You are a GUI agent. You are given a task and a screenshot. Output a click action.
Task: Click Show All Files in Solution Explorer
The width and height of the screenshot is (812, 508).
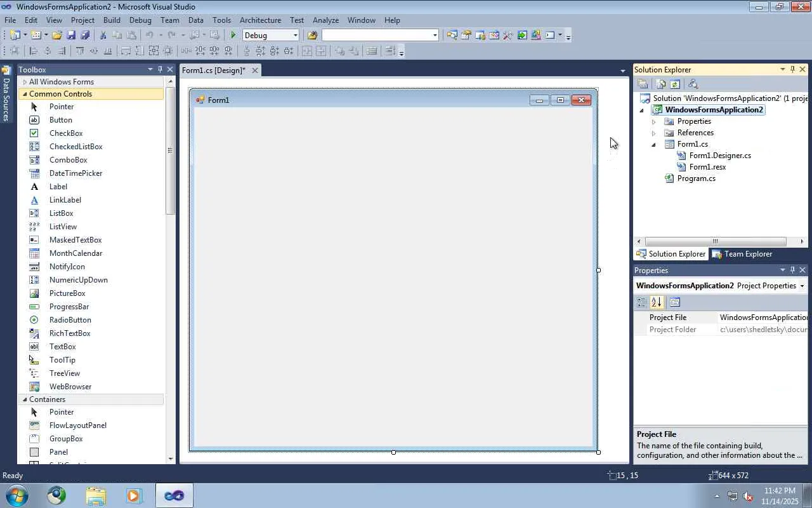click(x=661, y=84)
